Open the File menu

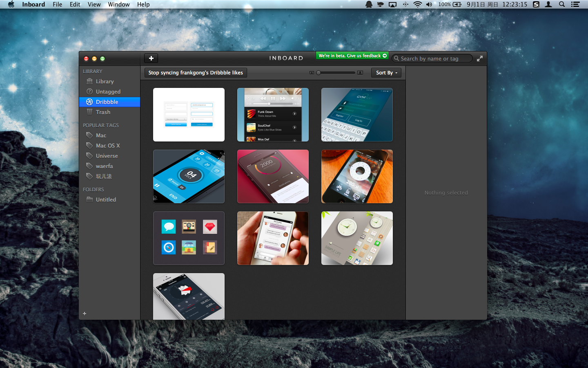(x=57, y=4)
